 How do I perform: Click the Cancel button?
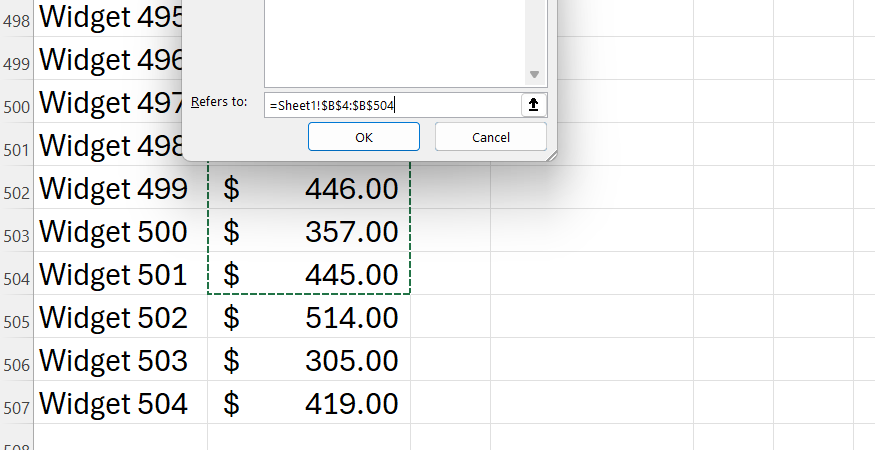tap(491, 137)
